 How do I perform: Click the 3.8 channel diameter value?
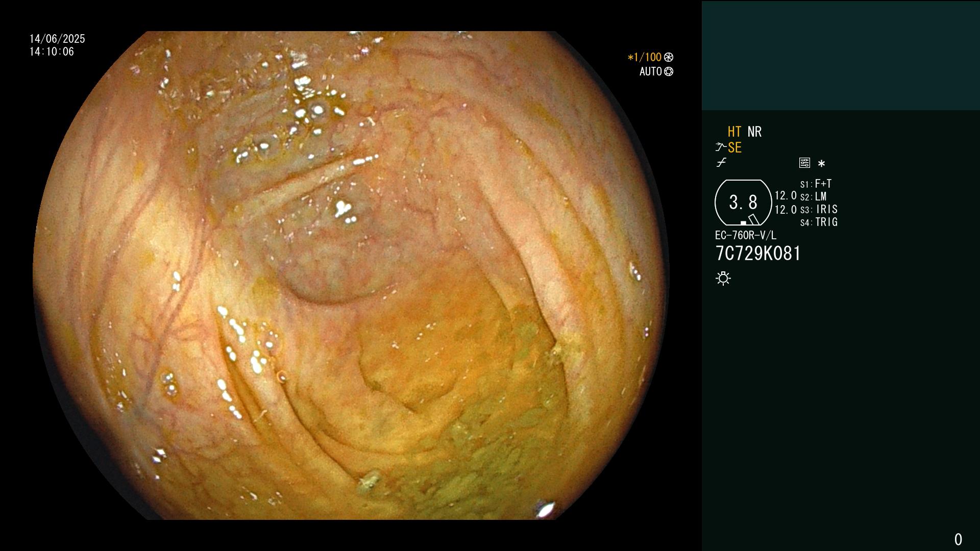click(743, 203)
